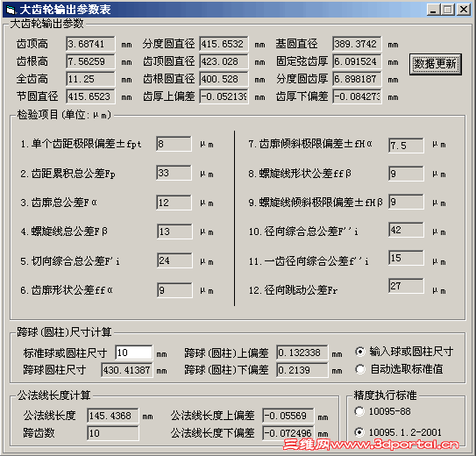Click the 全齿高 value field
Viewport: 476px width, 456px height.
pyautogui.click(x=90, y=79)
